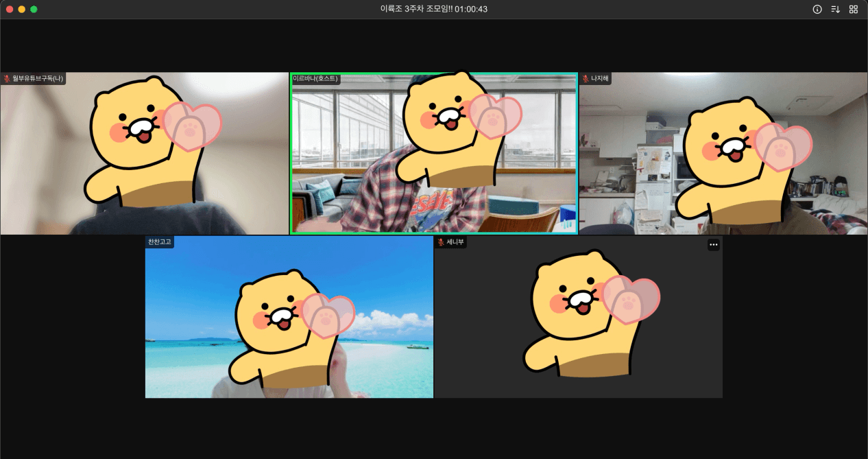868x459 pixels.
Task: Enter full screen with the green button
Action: click(x=34, y=9)
